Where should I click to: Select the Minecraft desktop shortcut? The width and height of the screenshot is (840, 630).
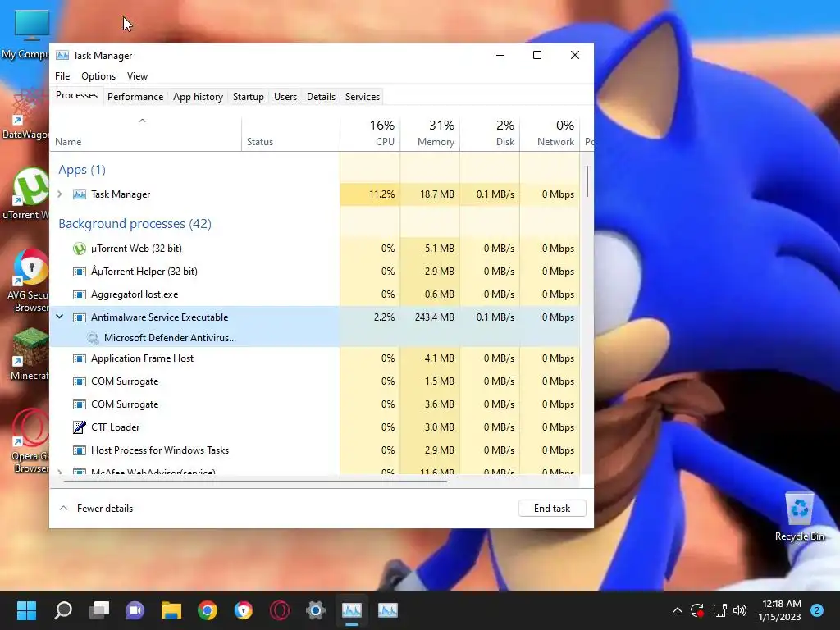(x=29, y=354)
